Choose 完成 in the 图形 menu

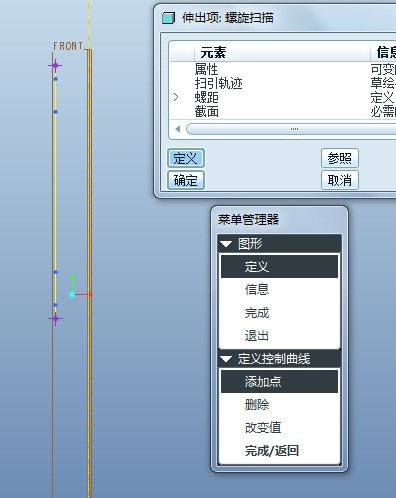coord(279,313)
